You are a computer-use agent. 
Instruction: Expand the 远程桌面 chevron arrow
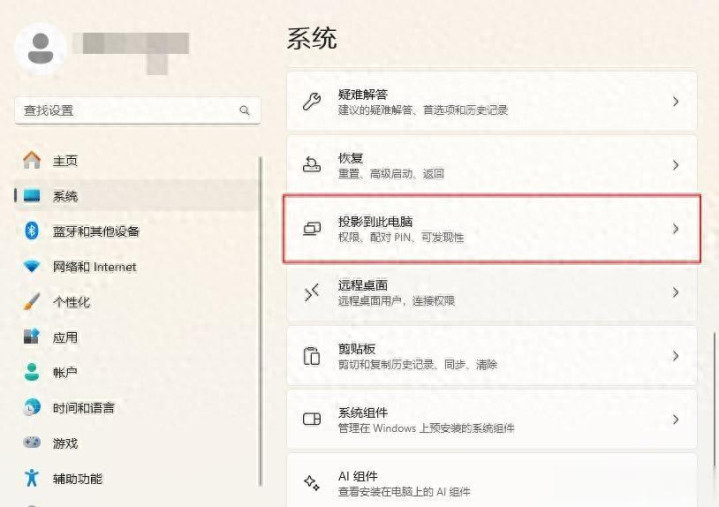pos(676,292)
